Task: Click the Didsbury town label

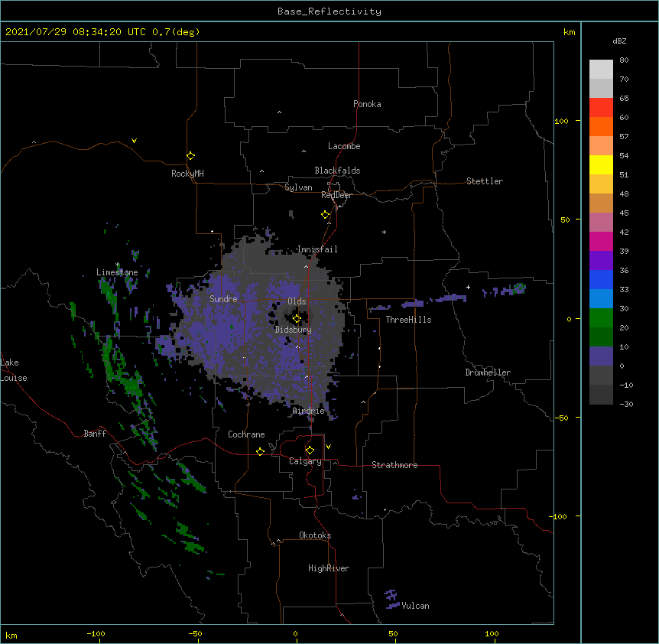Action: coord(294,330)
